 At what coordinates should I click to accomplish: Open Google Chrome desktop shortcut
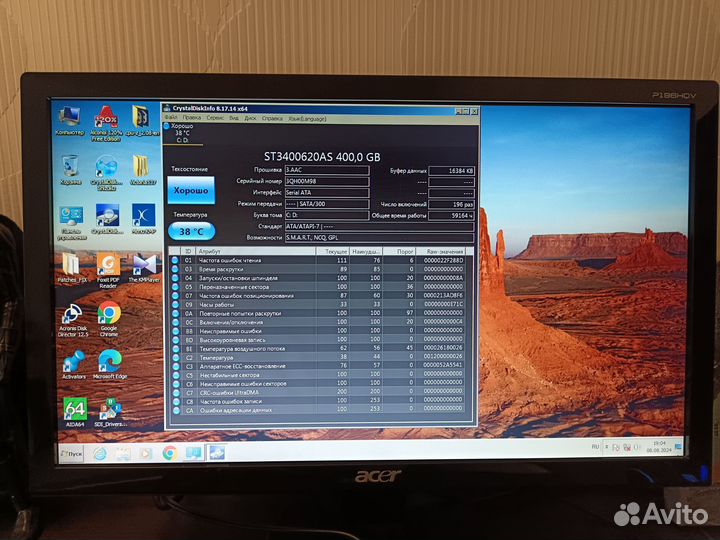pos(108,317)
